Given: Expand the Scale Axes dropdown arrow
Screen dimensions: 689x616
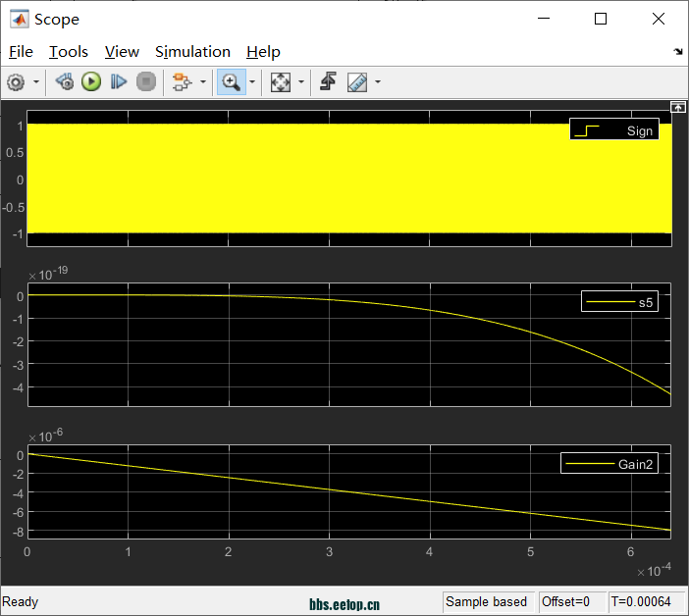Looking at the screenshot, I should [300, 82].
